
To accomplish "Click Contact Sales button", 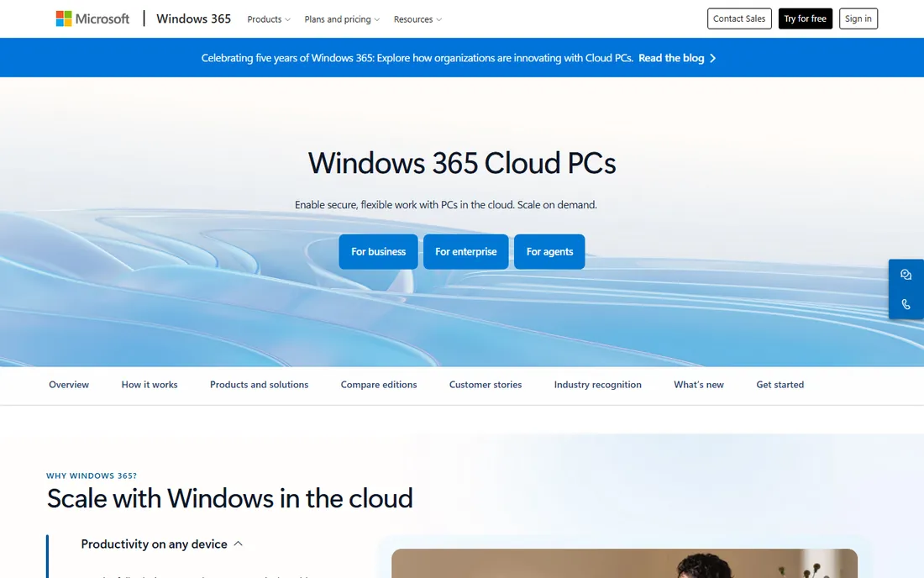I will pyautogui.click(x=739, y=18).
